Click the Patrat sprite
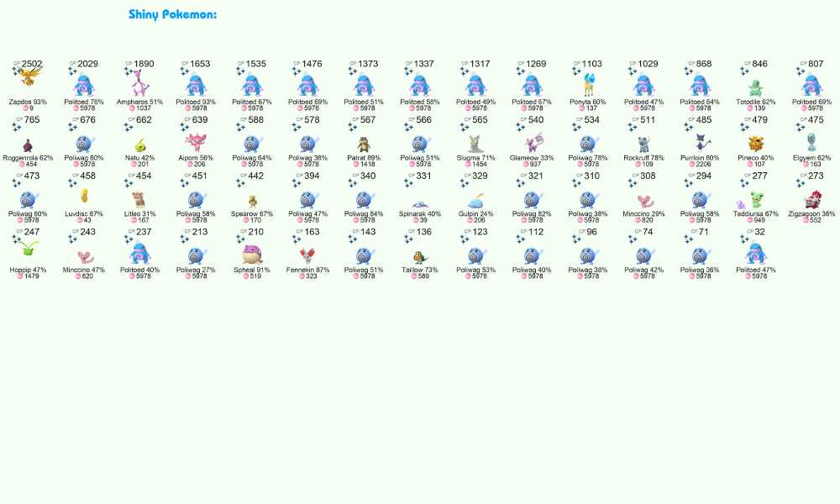Viewport: 840px width, 504px height. point(365,144)
